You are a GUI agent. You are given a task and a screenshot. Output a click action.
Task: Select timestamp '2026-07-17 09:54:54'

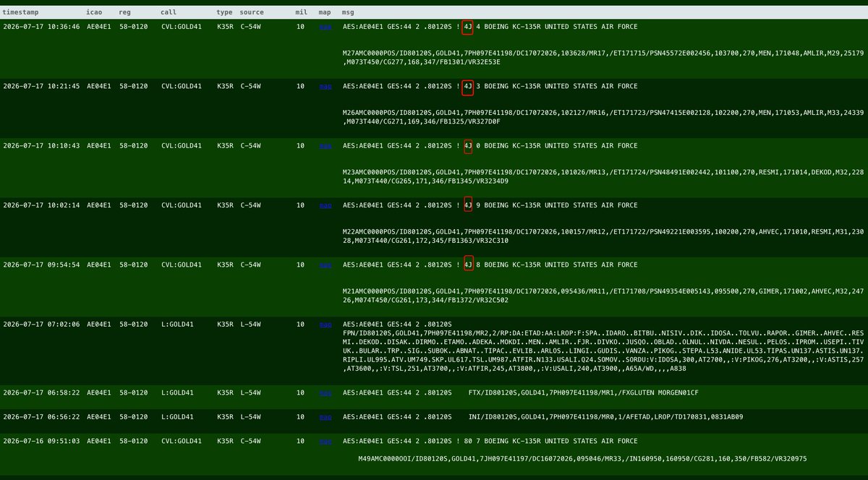(x=41, y=265)
